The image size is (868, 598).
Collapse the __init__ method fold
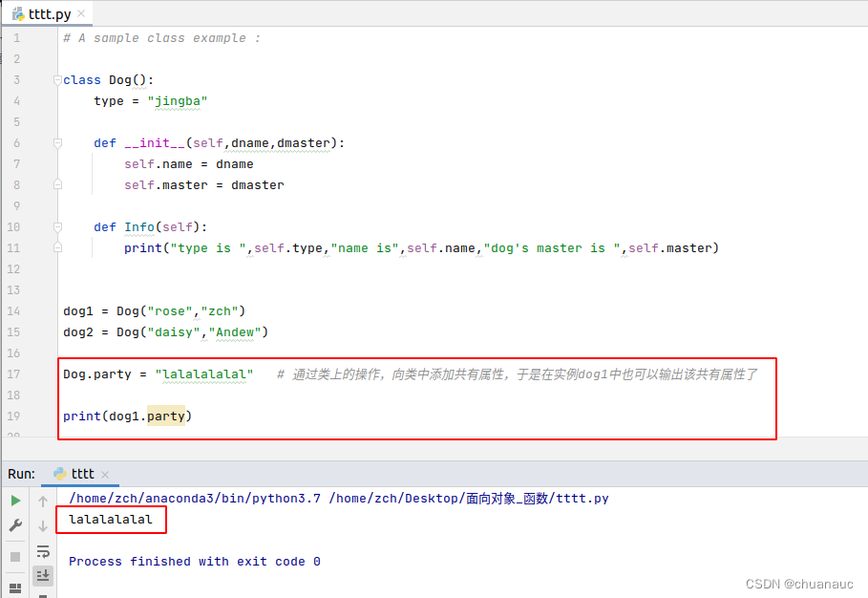57,142
